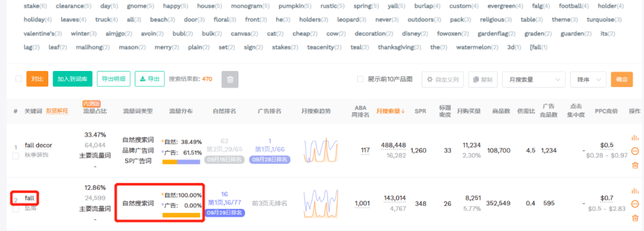Click the traffic distribution bar for fall decor

click(181, 162)
